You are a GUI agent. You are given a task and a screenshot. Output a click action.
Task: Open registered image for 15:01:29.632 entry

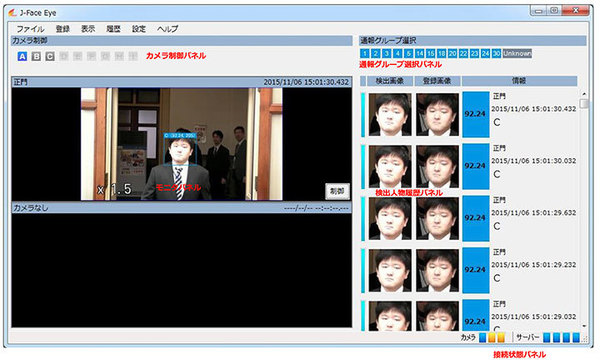pos(437,219)
